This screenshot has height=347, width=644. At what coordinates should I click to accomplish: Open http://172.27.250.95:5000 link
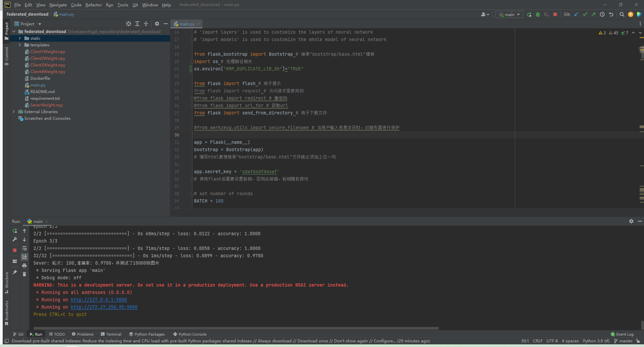pyautogui.click(x=104, y=307)
